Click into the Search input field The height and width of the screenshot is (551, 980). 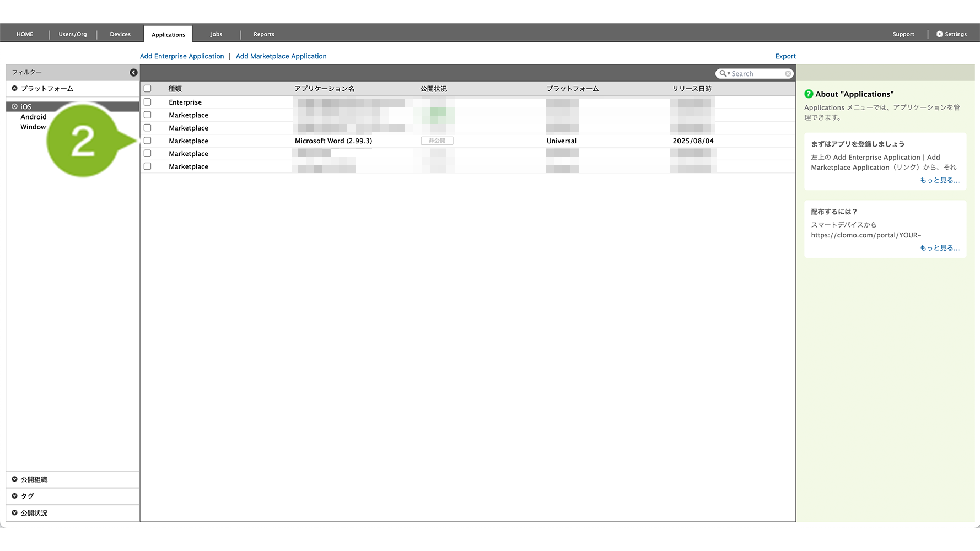(x=756, y=74)
